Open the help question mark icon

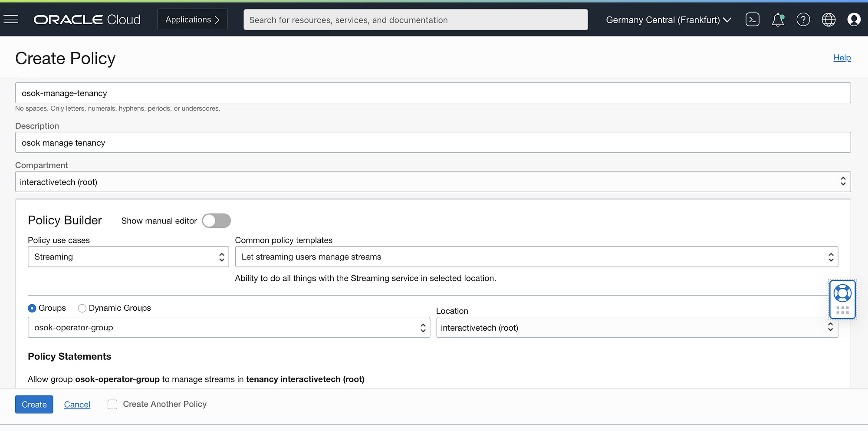(x=803, y=20)
